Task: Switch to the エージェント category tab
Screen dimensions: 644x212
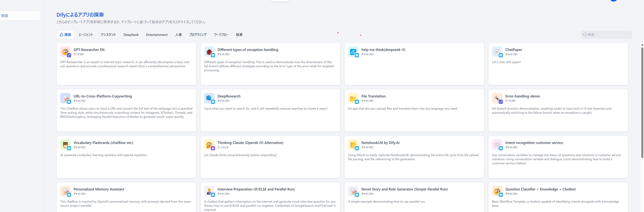Action: [86, 35]
